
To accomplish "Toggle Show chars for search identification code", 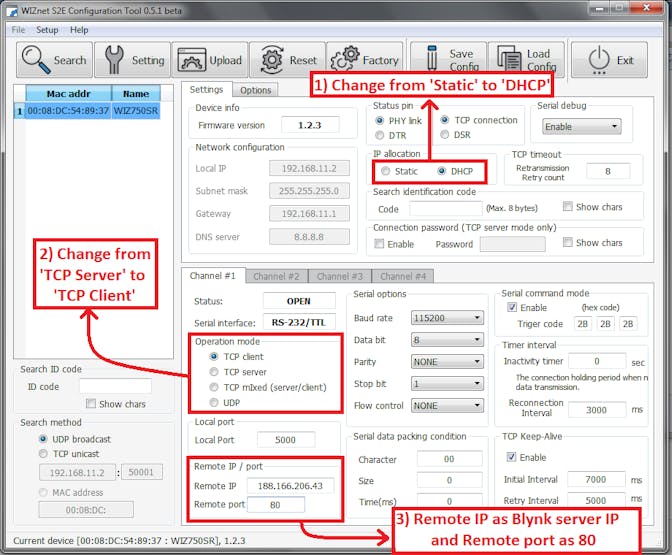I will click(567, 207).
